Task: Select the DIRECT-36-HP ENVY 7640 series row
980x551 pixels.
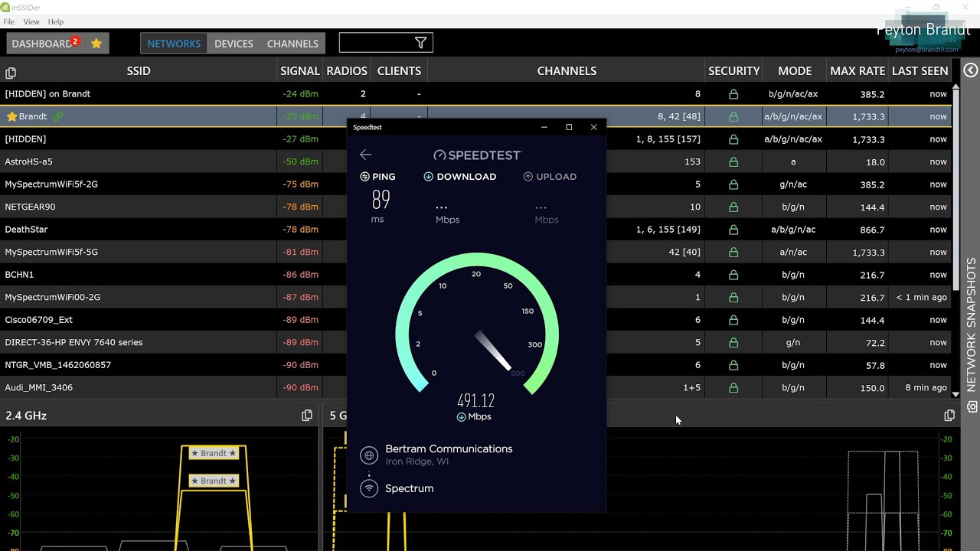Action: 475,342
